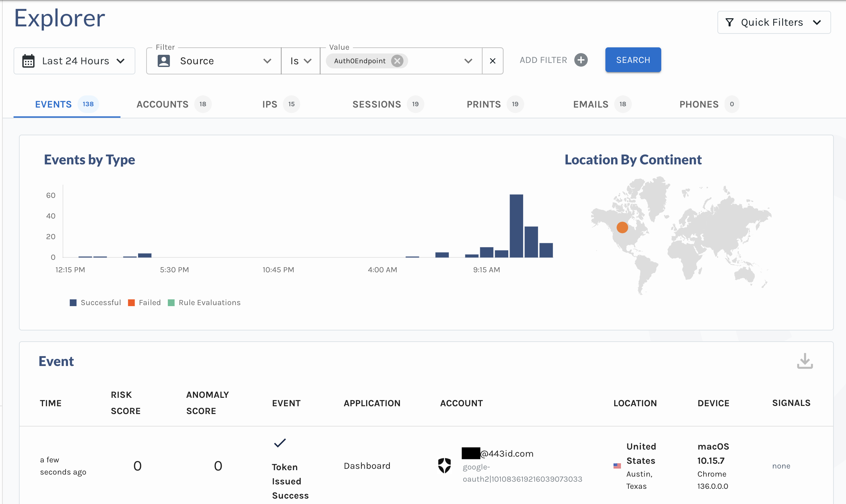
Task: Open the Last 24 Hours dropdown
Action: [74, 61]
